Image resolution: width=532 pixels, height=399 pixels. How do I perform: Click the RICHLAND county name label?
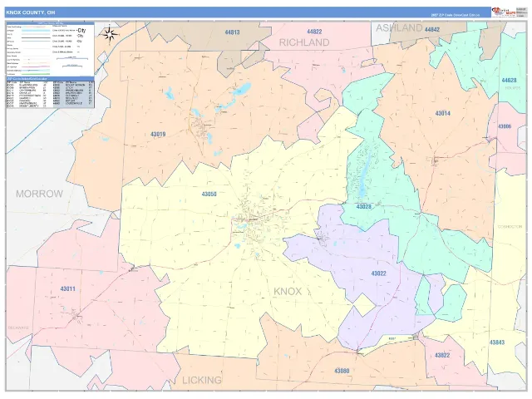pyautogui.click(x=304, y=42)
